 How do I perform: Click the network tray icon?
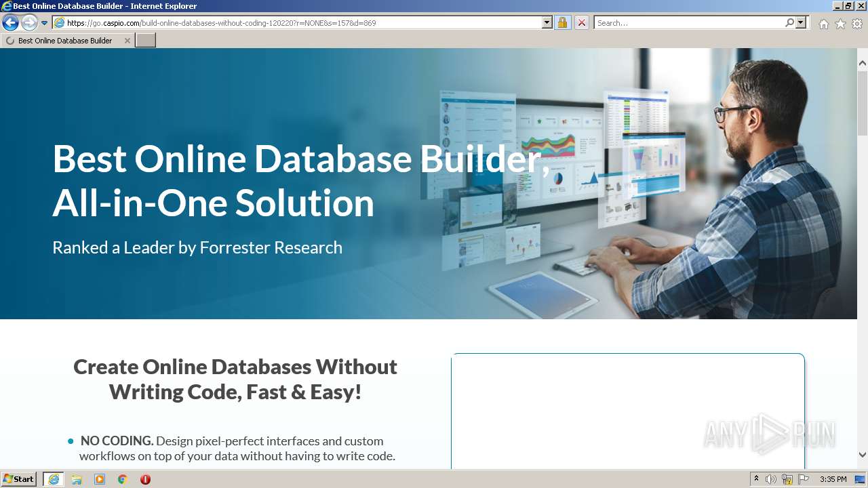[787, 479]
